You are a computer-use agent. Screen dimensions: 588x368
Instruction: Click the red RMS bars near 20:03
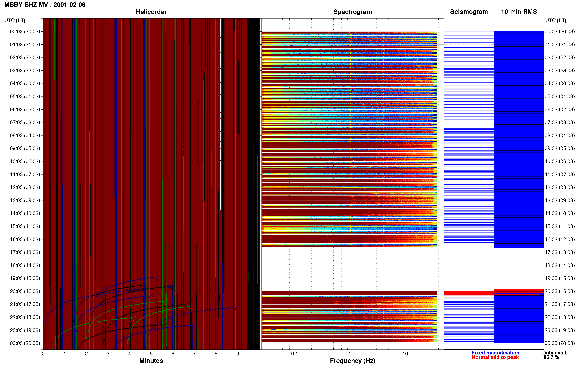pyautogui.click(x=519, y=292)
